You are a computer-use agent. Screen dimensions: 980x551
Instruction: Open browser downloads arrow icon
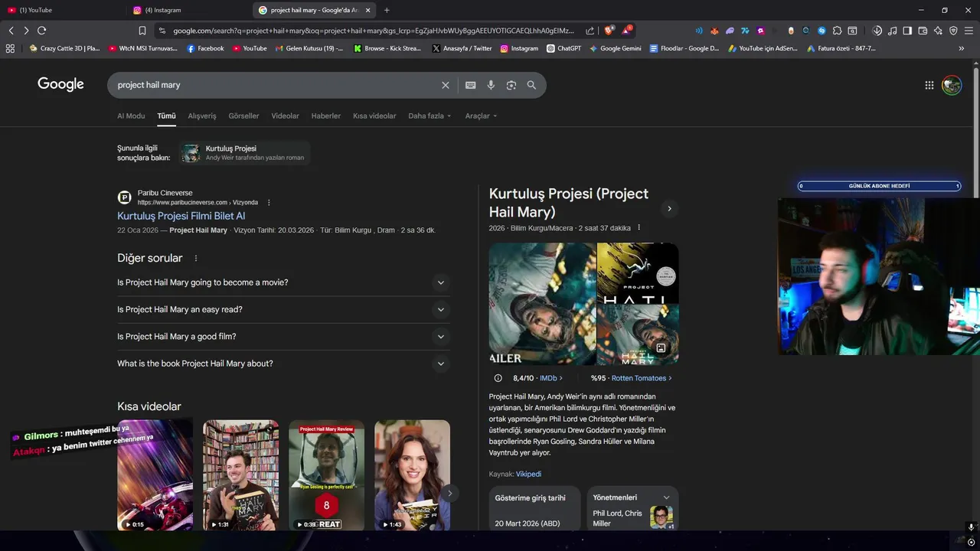[877, 31]
